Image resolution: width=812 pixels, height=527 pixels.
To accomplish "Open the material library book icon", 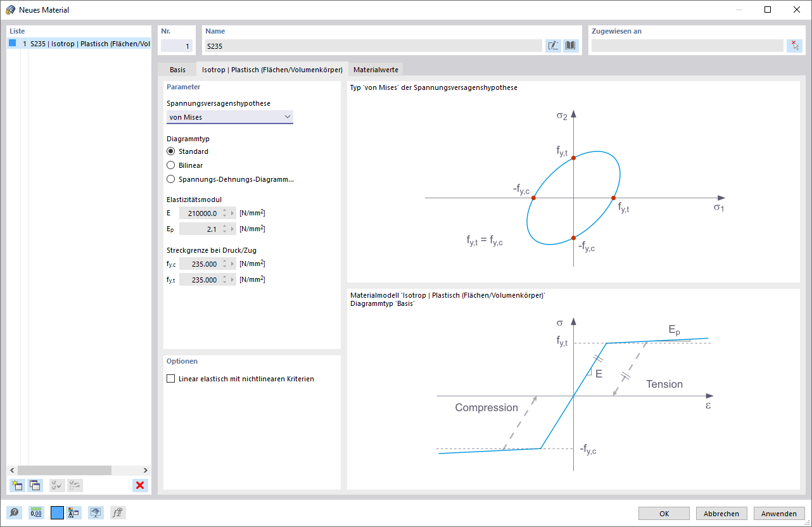I will (x=571, y=46).
